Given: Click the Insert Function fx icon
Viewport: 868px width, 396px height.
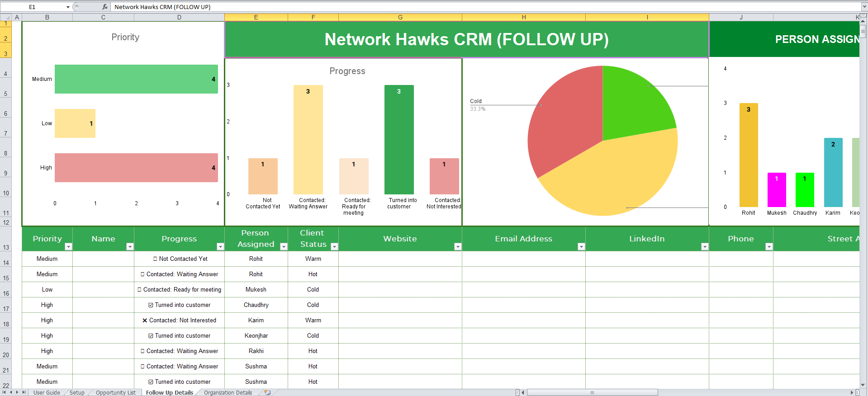Looking at the screenshot, I should (105, 7).
